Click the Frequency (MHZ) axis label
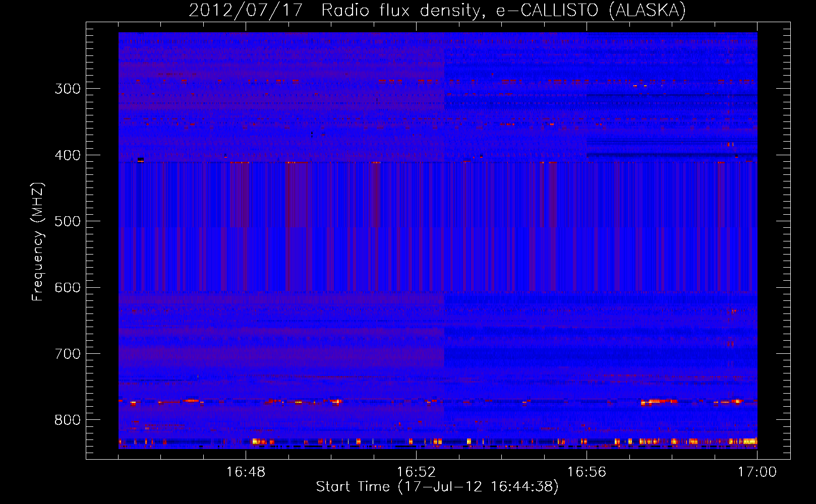 pyautogui.click(x=38, y=242)
